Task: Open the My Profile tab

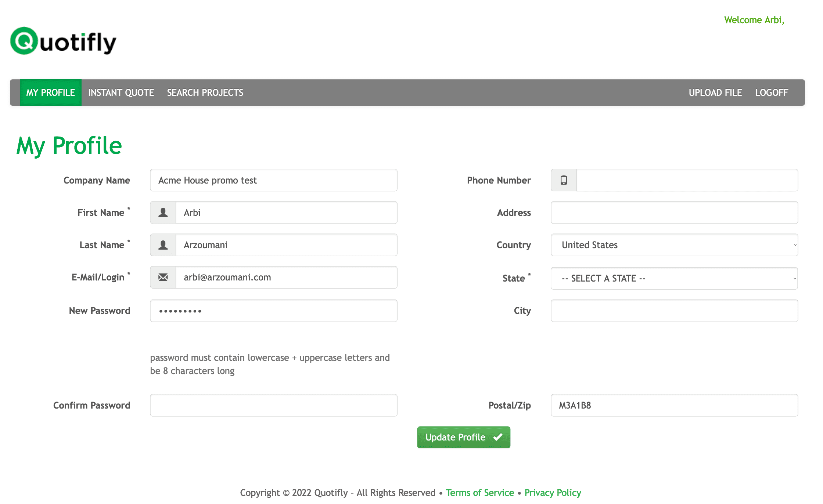Action: click(x=51, y=93)
